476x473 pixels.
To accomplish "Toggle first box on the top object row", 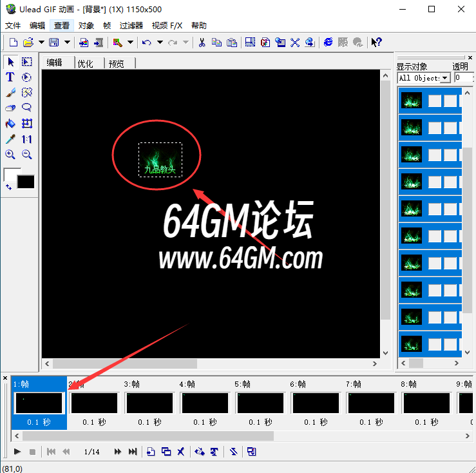I will tap(435, 101).
